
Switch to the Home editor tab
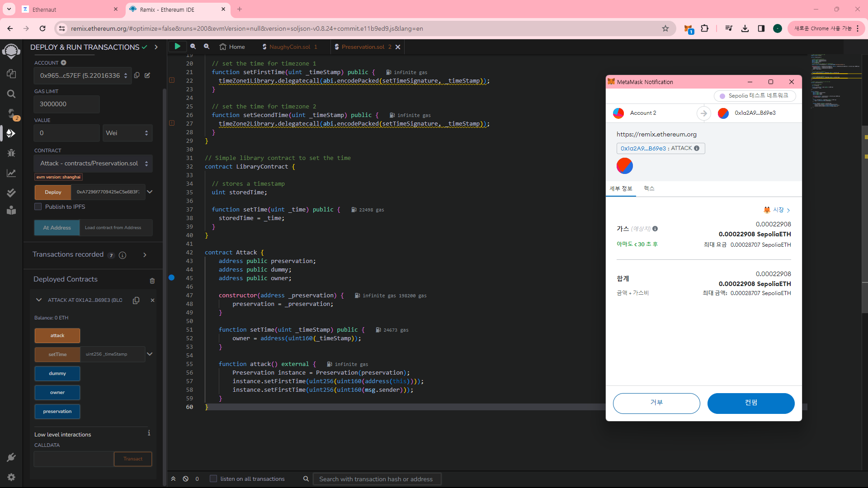(x=232, y=47)
